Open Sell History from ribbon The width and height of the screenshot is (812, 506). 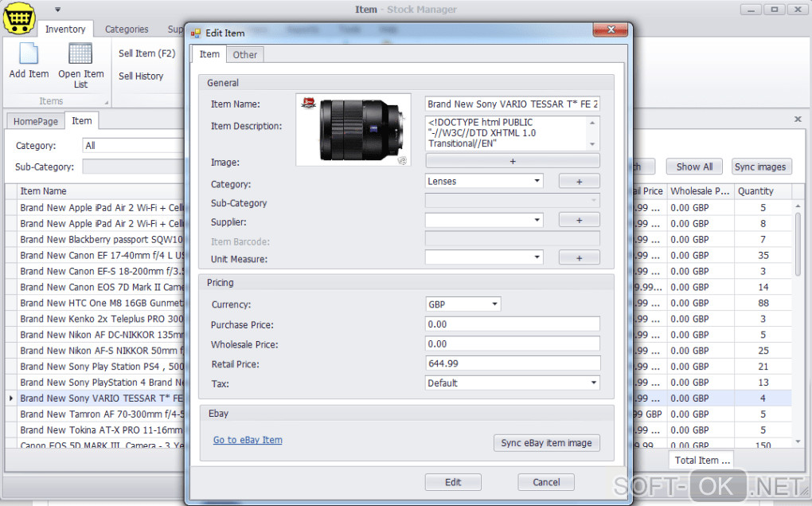point(141,76)
